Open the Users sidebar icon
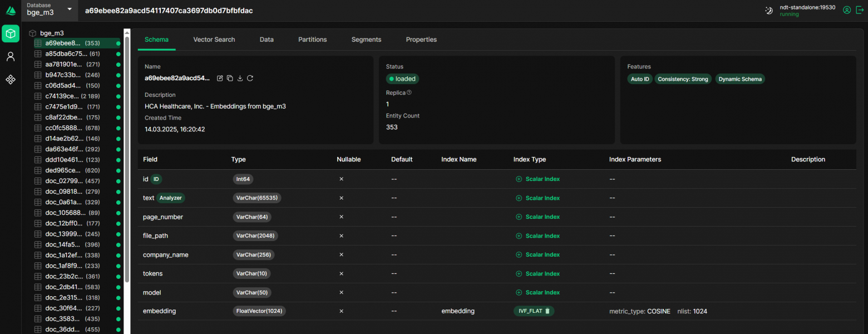The width and height of the screenshot is (868, 334). pyautogui.click(x=11, y=56)
